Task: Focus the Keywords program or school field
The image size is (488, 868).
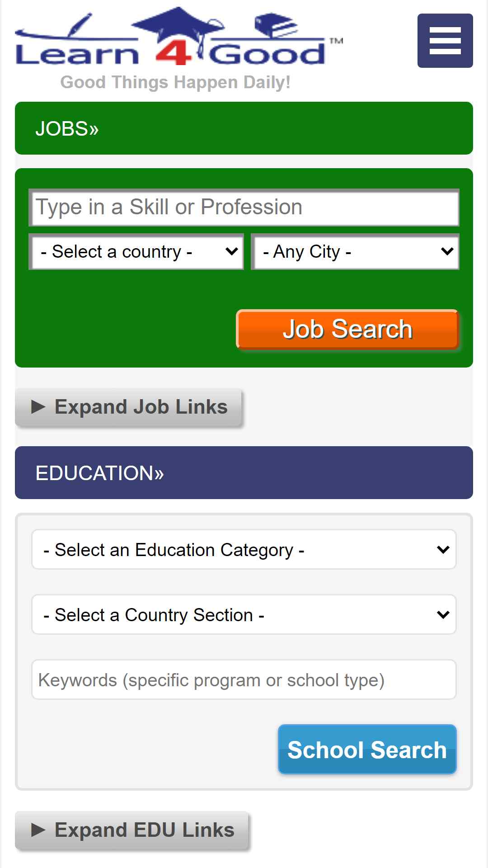Action: point(244,679)
